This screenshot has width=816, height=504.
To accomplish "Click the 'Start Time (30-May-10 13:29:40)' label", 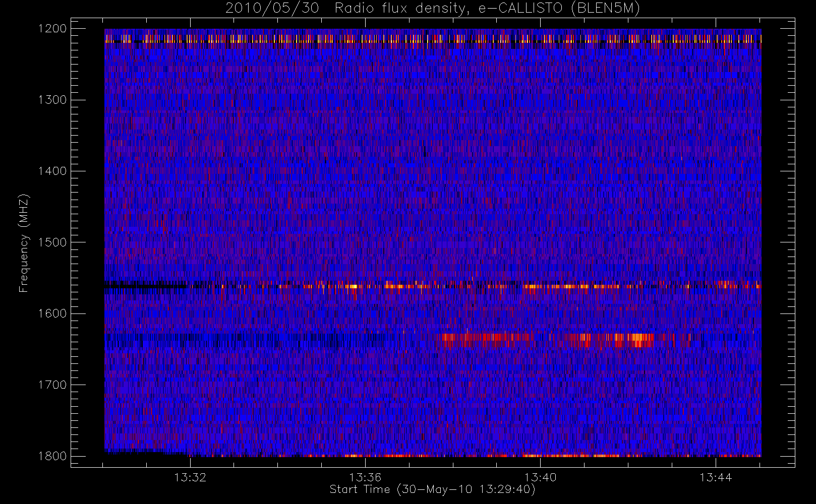I will [432, 489].
